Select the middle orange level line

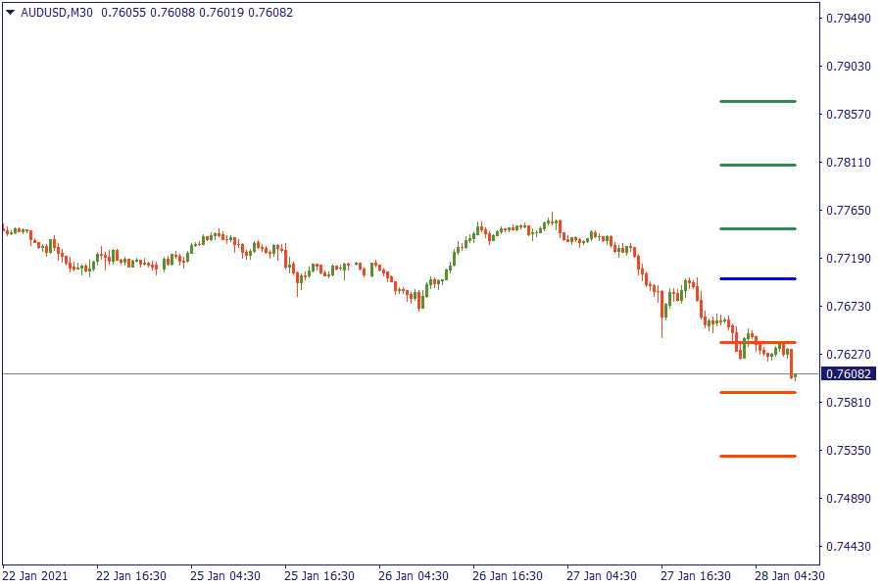(x=757, y=392)
